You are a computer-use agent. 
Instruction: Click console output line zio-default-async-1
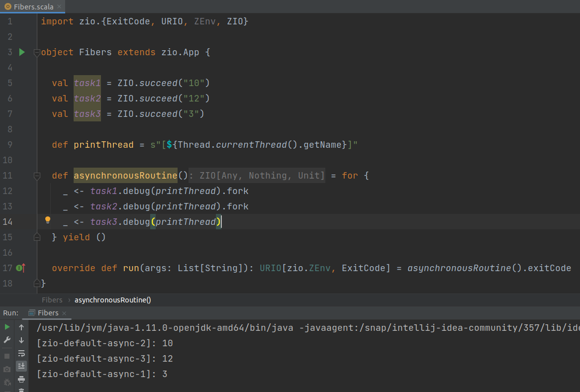coord(102,374)
